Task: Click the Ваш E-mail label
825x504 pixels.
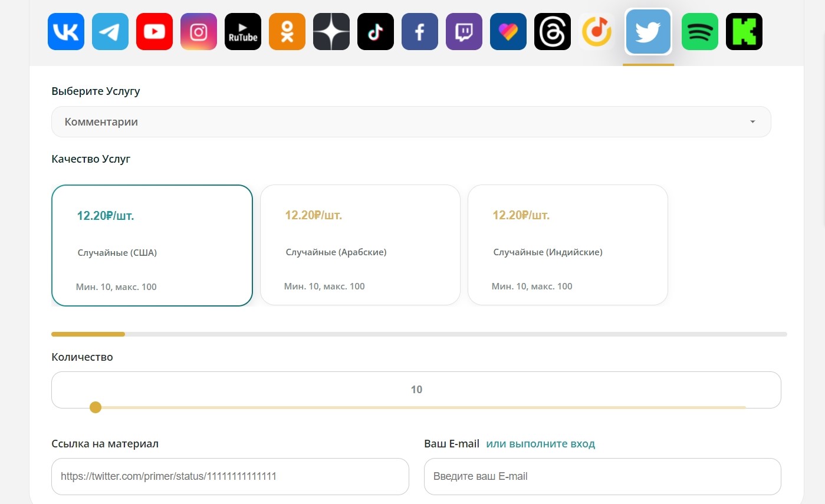Action: pyautogui.click(x=452, y=444)
